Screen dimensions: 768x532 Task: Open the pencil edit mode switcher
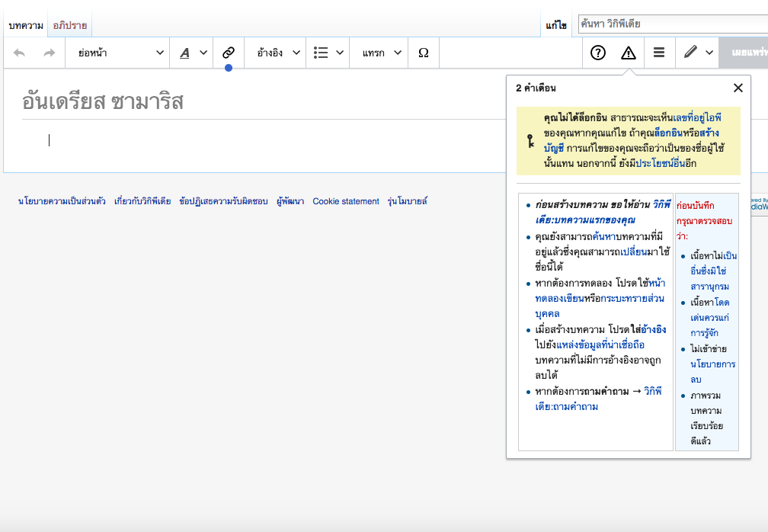point(697,53)
